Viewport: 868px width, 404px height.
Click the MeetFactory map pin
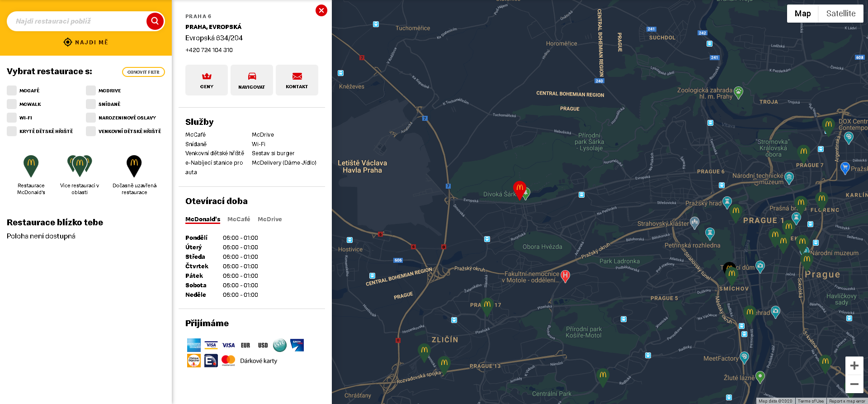744,358
